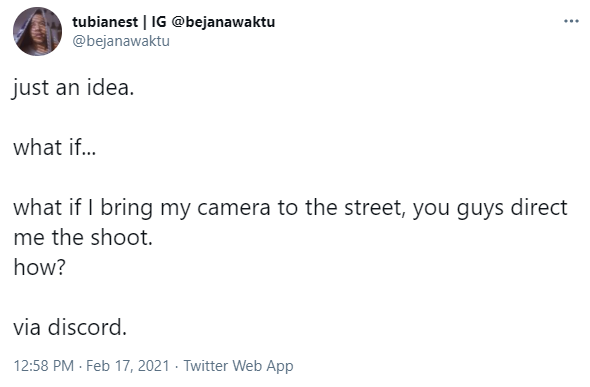The width and height of the screenshot is (590, 387).
Task: Click the word 'bring' in the tweet
Action: click(126, 208)
